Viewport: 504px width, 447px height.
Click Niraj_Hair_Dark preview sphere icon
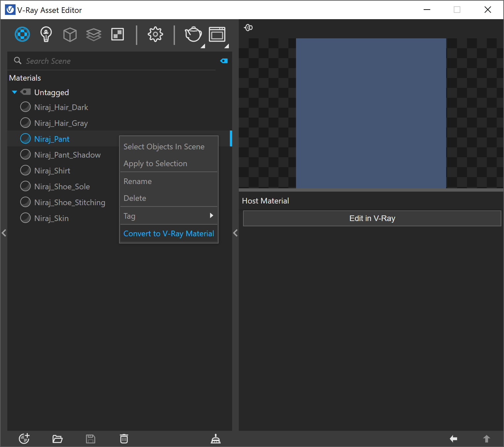click(x=25, y=107)
